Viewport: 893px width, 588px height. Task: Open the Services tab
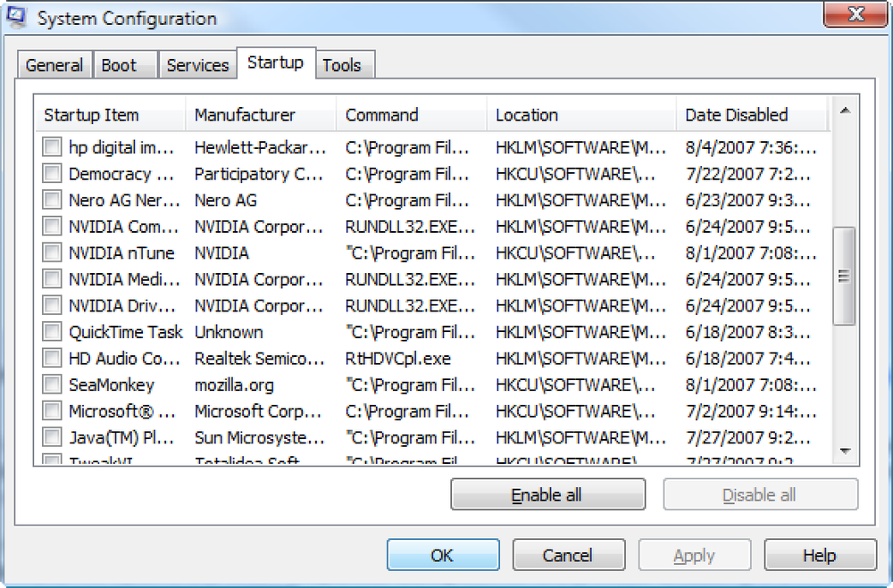coord(197,65)
